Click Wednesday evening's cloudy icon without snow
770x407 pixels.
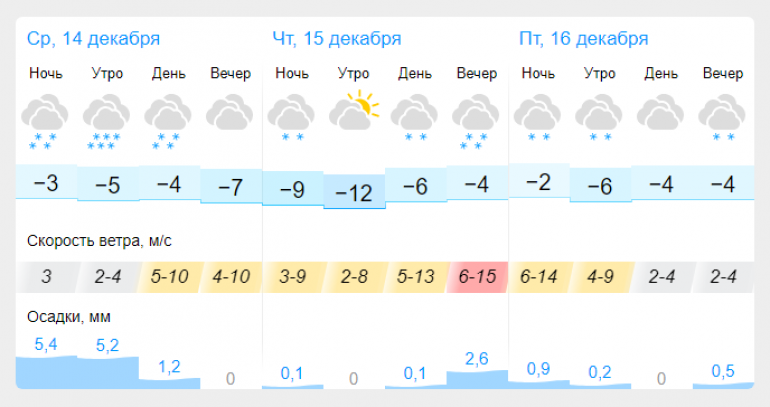230,113
